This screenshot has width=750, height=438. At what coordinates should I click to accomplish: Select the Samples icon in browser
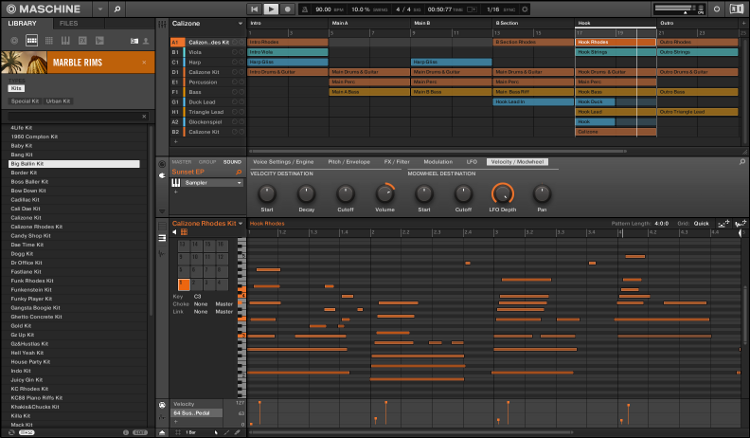[x=99, y=41]
